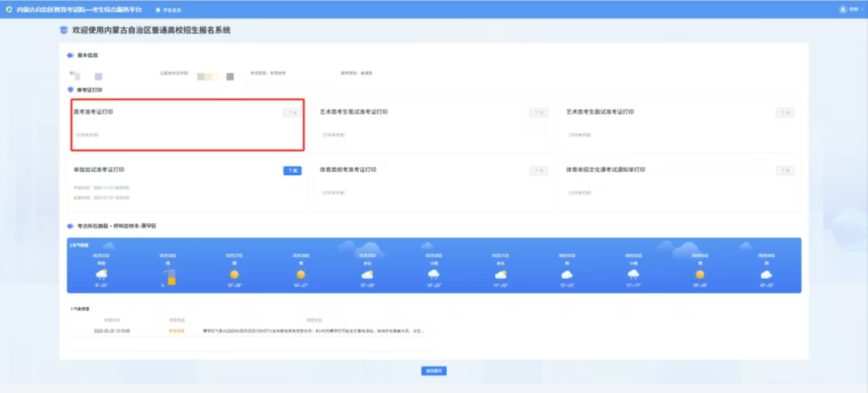Click download for 体育类统考准考证

click(538, 170)
